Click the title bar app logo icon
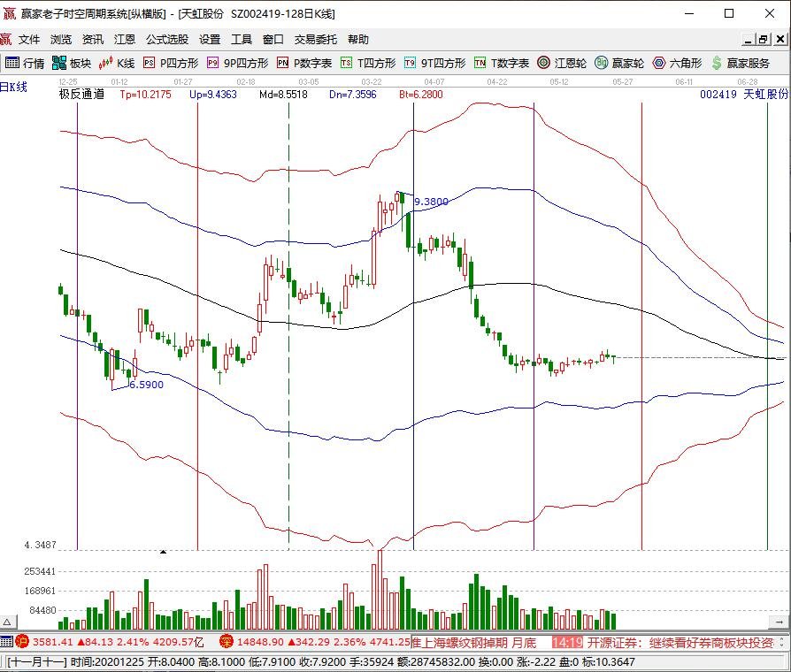This screenshot has width=791, height=672. point(9,13)
